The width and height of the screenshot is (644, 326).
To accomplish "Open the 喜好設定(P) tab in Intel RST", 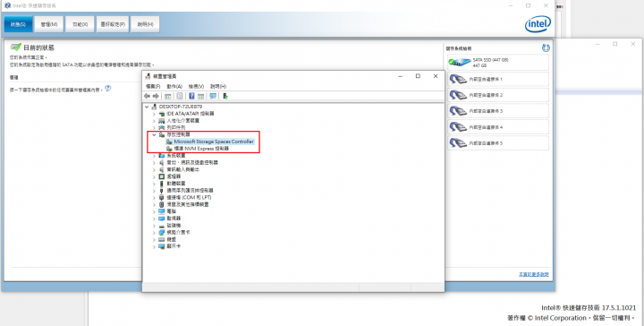I will click(x=113, y=24).
